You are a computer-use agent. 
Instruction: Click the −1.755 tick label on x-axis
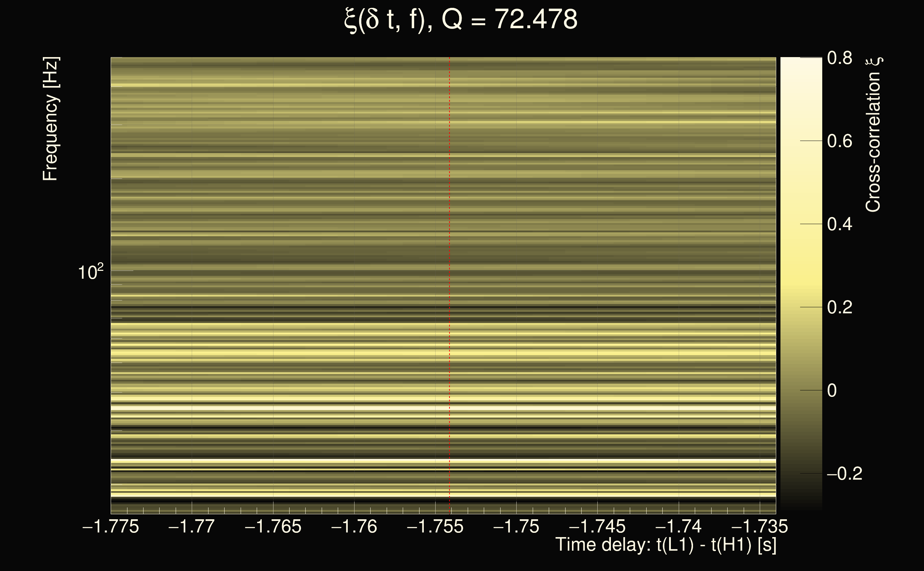click(435, 526)
